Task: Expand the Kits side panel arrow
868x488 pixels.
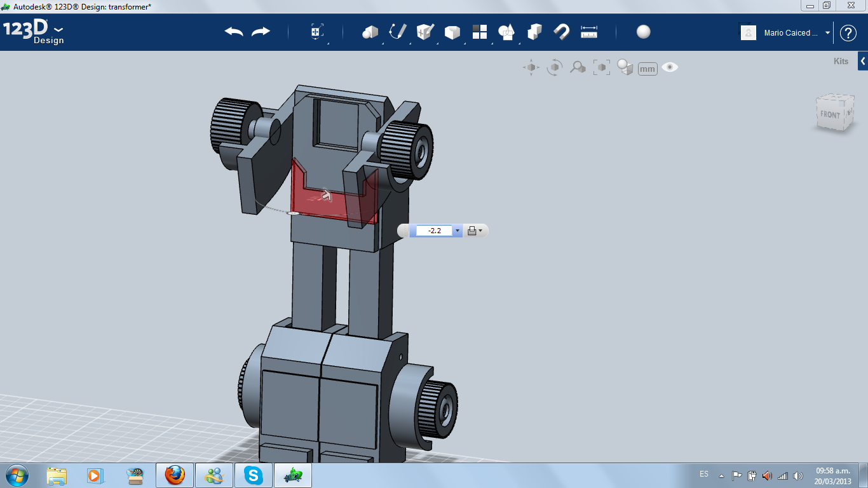Action: 863,61
